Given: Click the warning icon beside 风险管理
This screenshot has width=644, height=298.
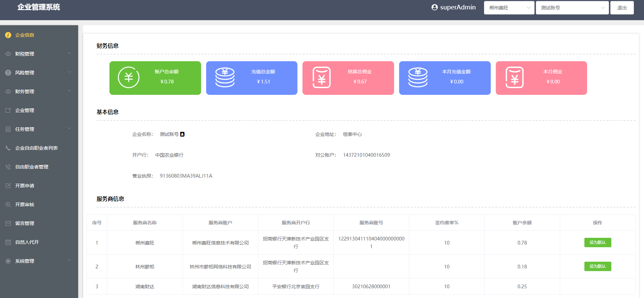Looking at the screenshot, I should click(x=8, y=73).
